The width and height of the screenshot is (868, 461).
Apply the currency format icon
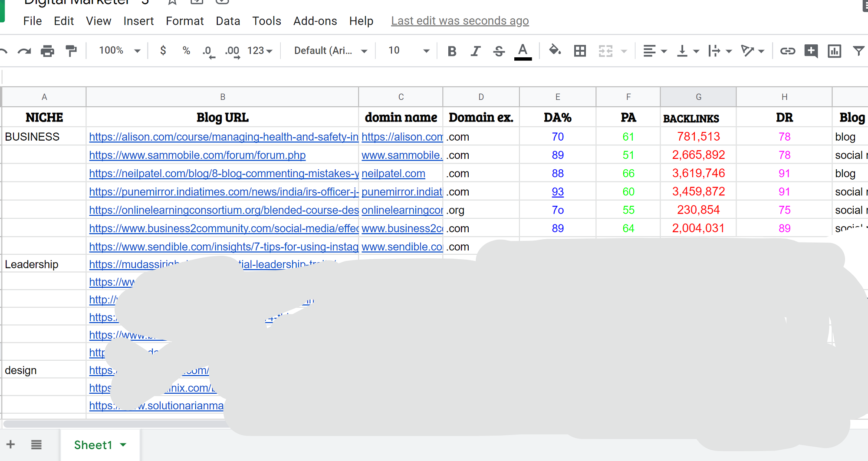pyautogui.click(x=163, y=50)
